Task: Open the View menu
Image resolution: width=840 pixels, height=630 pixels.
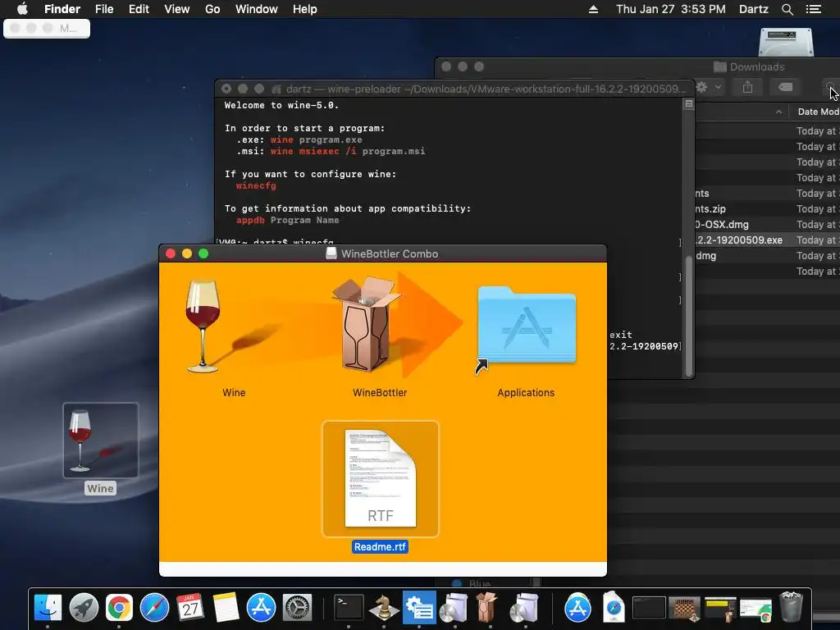Action: pos(177,9)
